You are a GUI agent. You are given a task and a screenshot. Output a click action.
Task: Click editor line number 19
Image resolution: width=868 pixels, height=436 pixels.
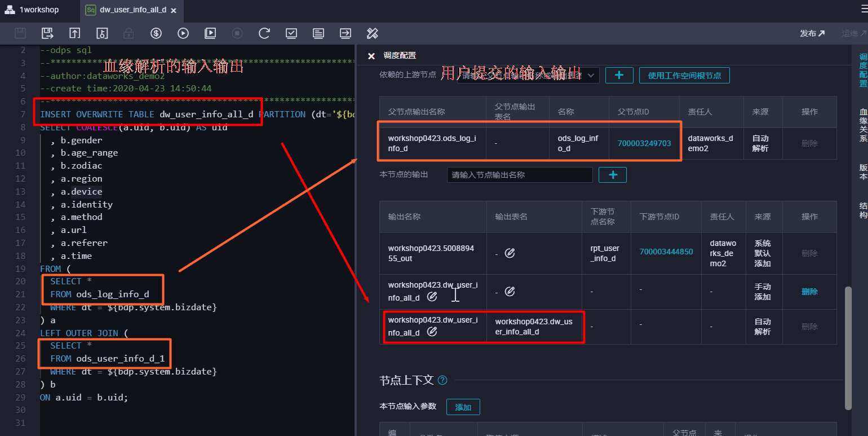point(20,268)
